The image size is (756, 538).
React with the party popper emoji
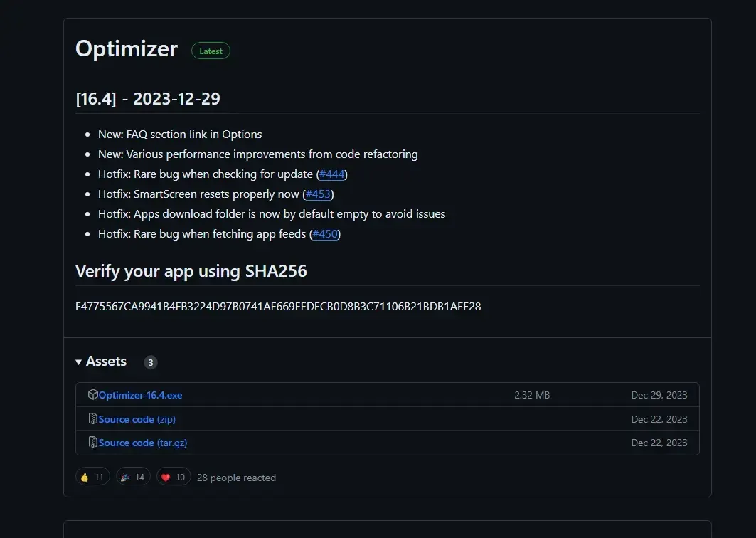[132, 478]
